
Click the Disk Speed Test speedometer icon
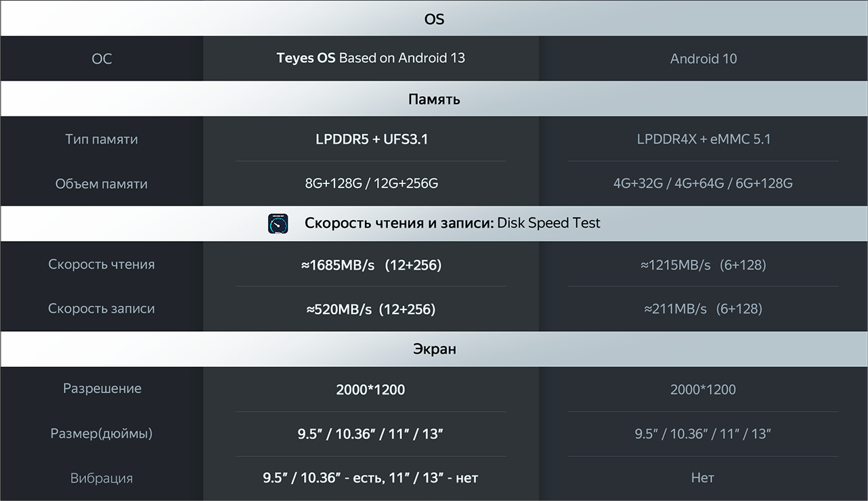(x=278, y=223)
